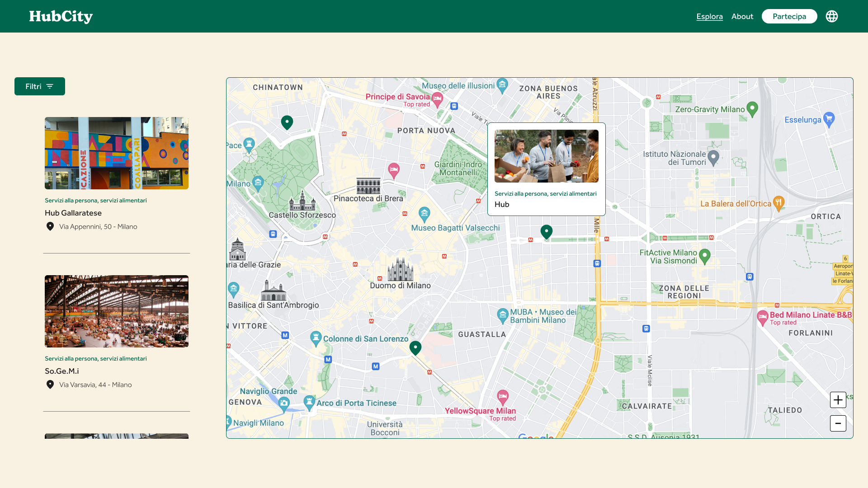The height and width of the screenshot is (488, 868).
Task: Open the Filtri filter panel
Action: tap(40, 86)
